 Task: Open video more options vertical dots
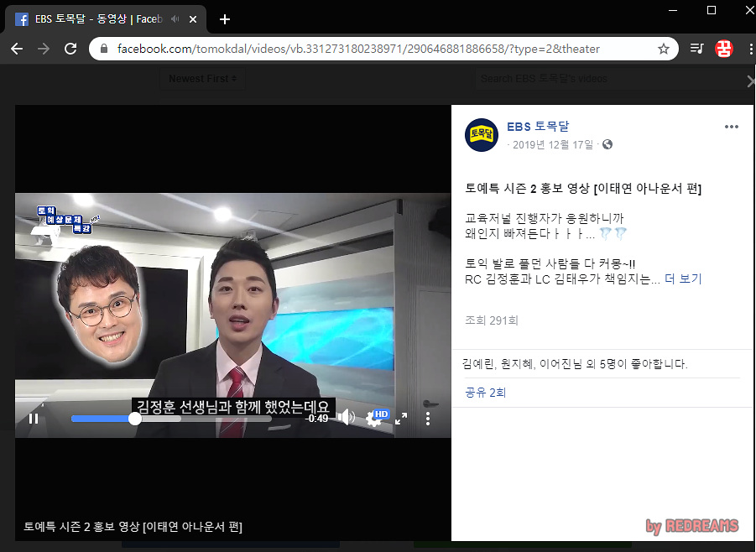(428, 419)
